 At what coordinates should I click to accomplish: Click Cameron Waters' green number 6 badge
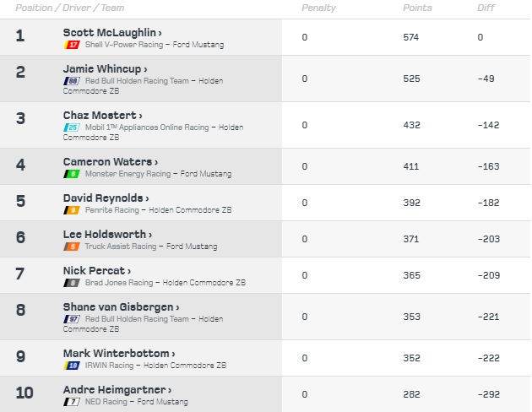point(72,174)
